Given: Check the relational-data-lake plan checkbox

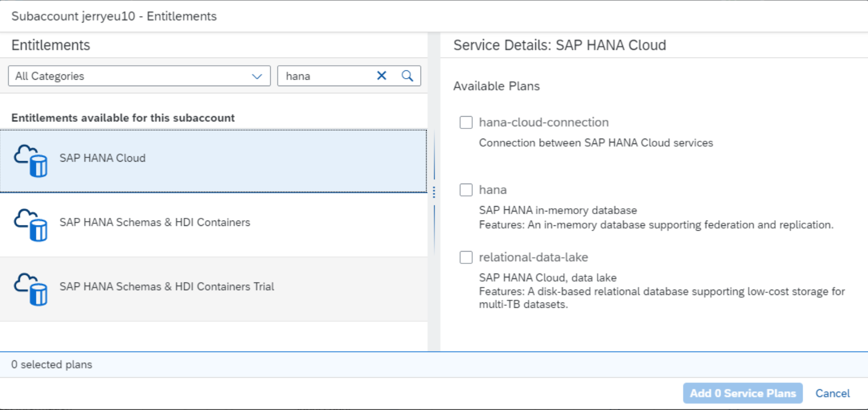Looking at the screenshot, I should pos(466,257).
